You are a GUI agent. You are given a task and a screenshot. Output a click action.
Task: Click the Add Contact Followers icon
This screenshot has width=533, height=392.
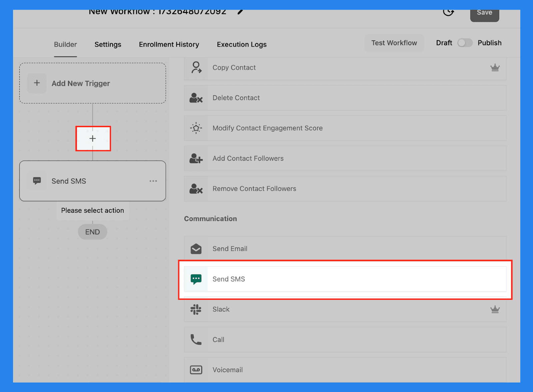coord(196,159)
